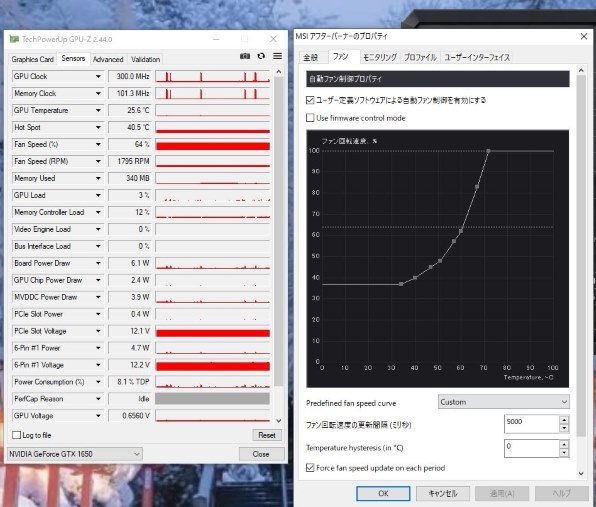The height and width of the screenshot is (507, 596).
Task: Expand the Board Power Draw dropdown
Action: pos(98,263)
